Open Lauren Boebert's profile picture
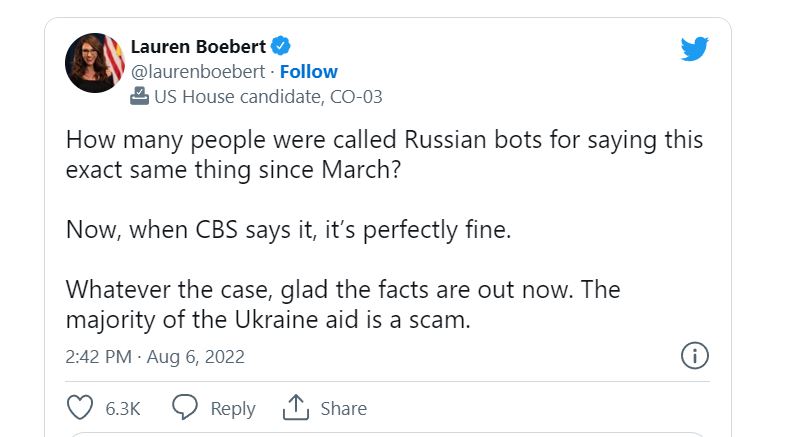790x437 pixels. point(95,63)
